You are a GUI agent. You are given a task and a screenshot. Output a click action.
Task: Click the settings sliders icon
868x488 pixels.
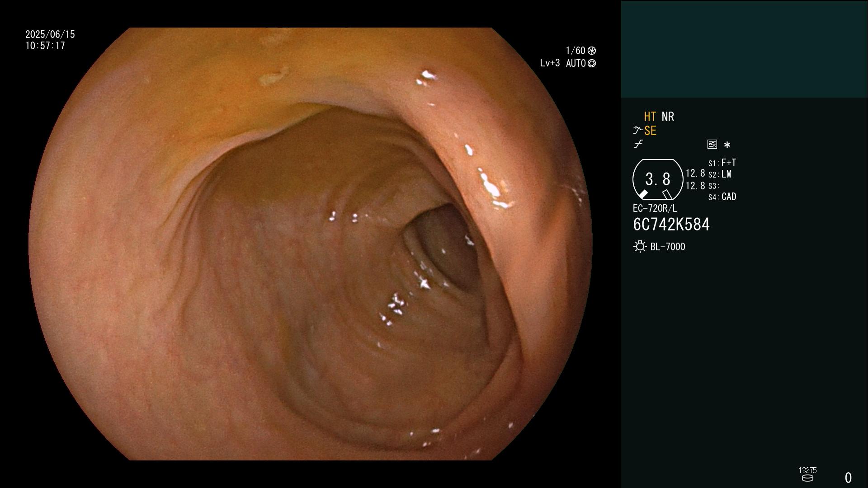click(x=712, y=144)
